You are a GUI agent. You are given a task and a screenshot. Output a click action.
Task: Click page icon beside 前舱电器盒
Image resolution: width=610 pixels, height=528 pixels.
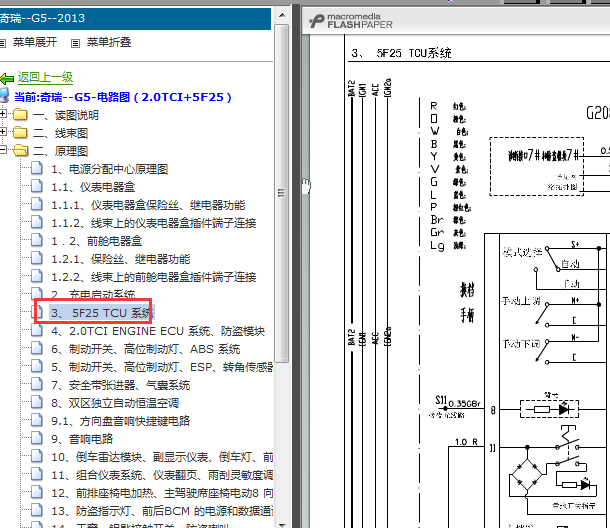(37, 240)
